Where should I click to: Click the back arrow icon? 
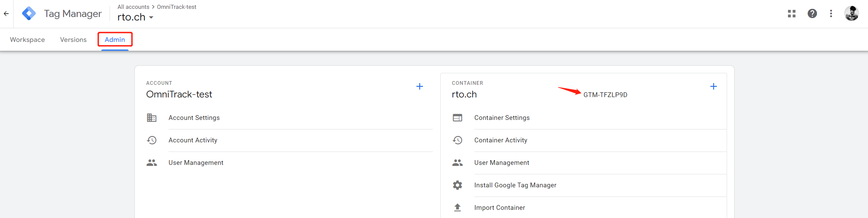click(x=6, y=14)
